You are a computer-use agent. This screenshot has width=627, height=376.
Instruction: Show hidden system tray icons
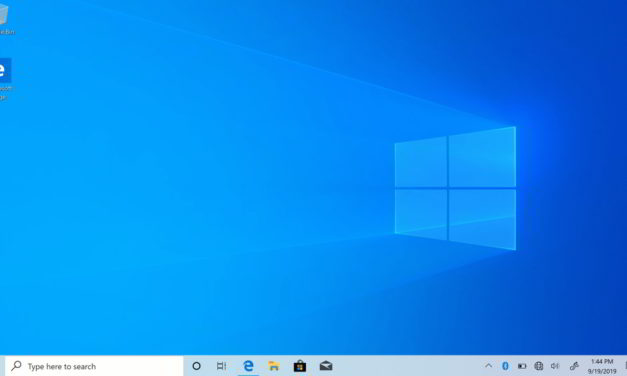tap(488, 366)
